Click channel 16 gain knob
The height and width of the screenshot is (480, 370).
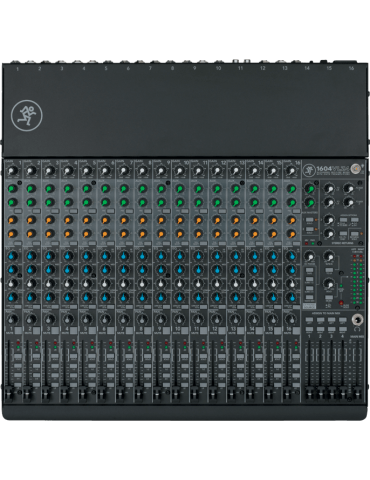(x=291, y=171)
